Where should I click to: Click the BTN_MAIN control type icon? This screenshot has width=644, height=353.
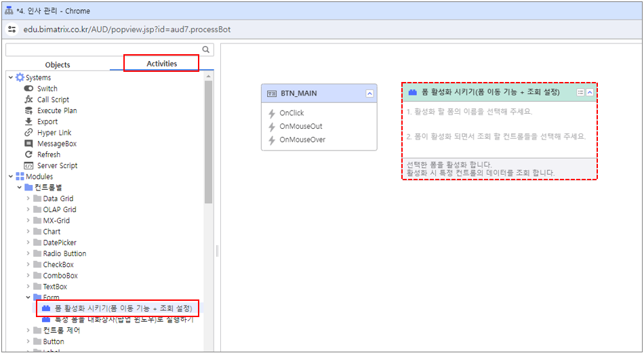272,94
